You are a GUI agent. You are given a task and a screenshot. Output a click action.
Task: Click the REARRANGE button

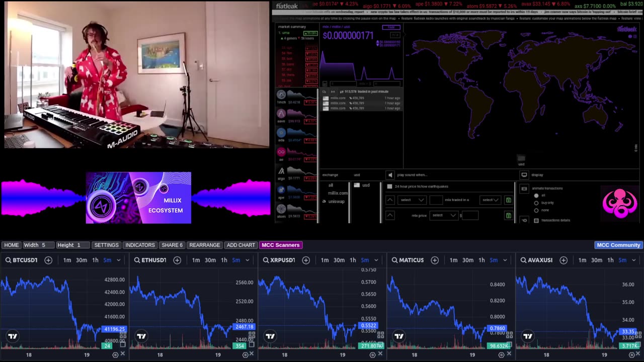pyautogui.click(x=204, y=245)
